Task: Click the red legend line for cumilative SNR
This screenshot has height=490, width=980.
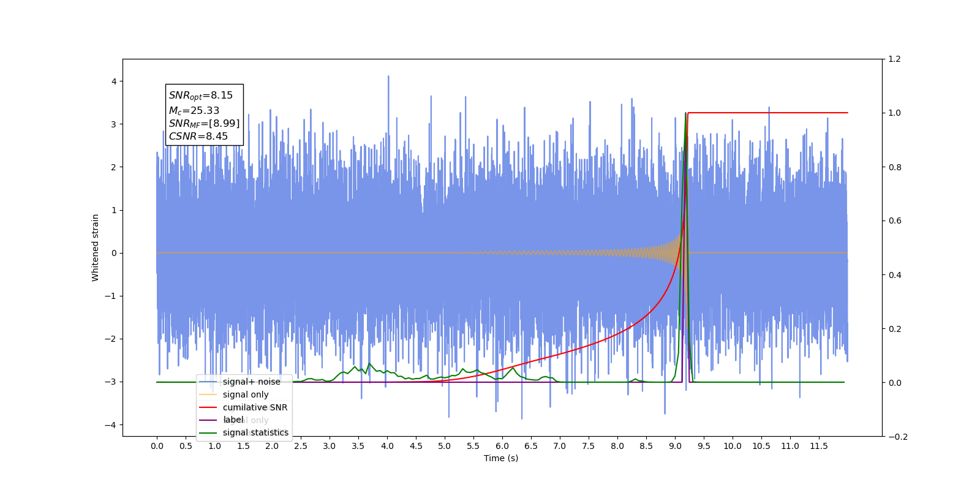Action: 208,407
